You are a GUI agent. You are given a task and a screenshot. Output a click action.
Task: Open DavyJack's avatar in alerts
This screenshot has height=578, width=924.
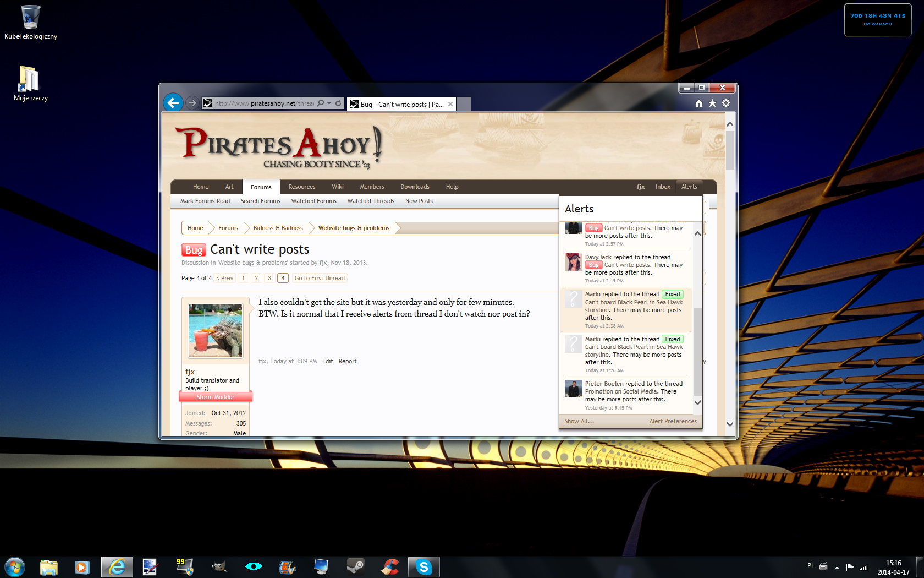point(574,262)
